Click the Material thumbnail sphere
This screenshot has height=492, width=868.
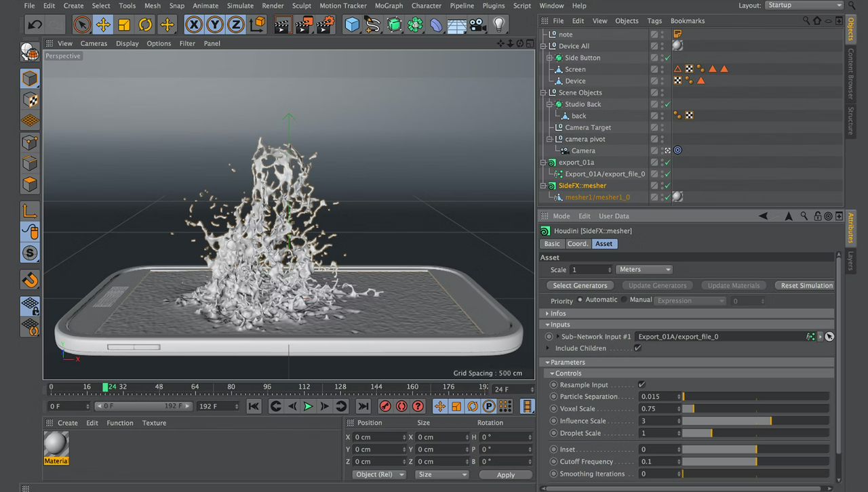click(56, 444)
